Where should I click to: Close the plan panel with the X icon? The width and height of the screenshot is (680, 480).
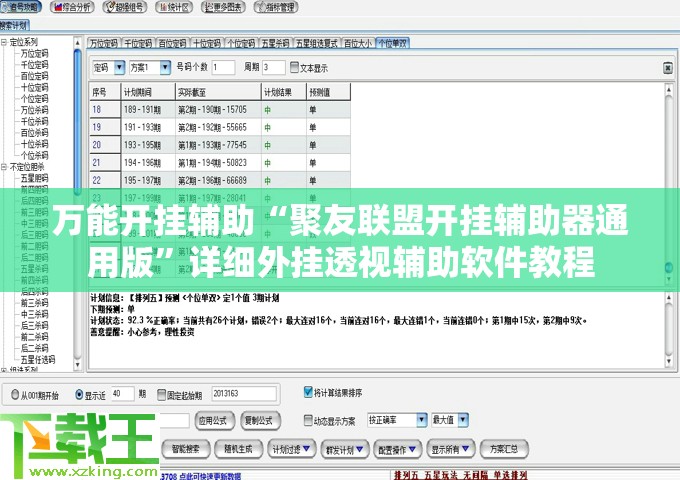(x=668, y=68)
